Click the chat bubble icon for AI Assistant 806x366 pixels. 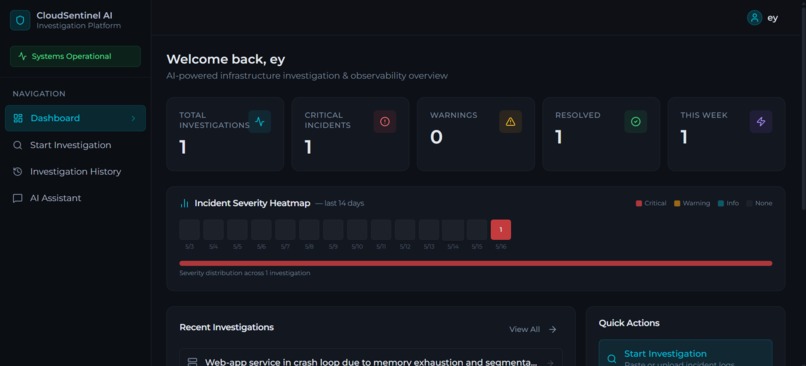pos(17,198)
